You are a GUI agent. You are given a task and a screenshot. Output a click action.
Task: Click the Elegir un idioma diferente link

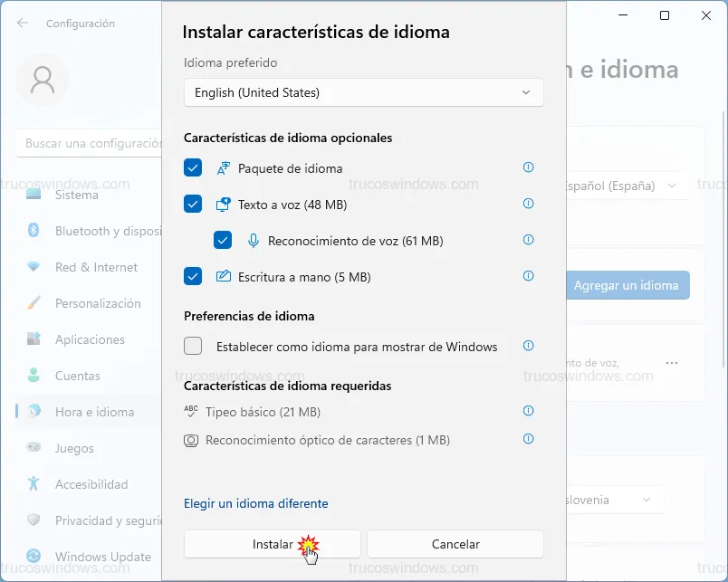point(255,503)
